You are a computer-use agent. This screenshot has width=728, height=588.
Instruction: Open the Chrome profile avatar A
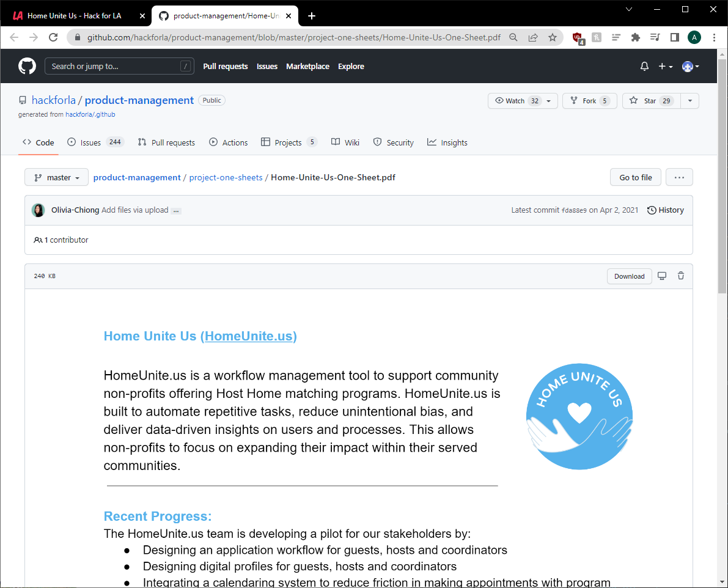click(694, 37)
